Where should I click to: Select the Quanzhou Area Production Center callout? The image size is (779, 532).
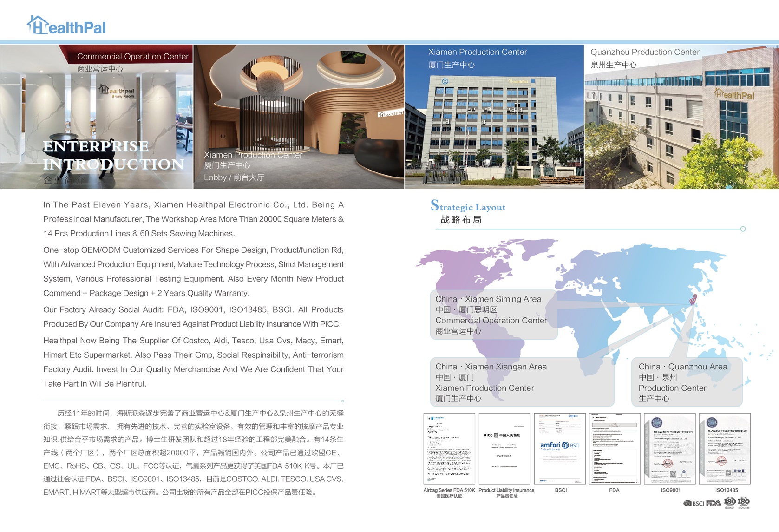coord(687,382)
